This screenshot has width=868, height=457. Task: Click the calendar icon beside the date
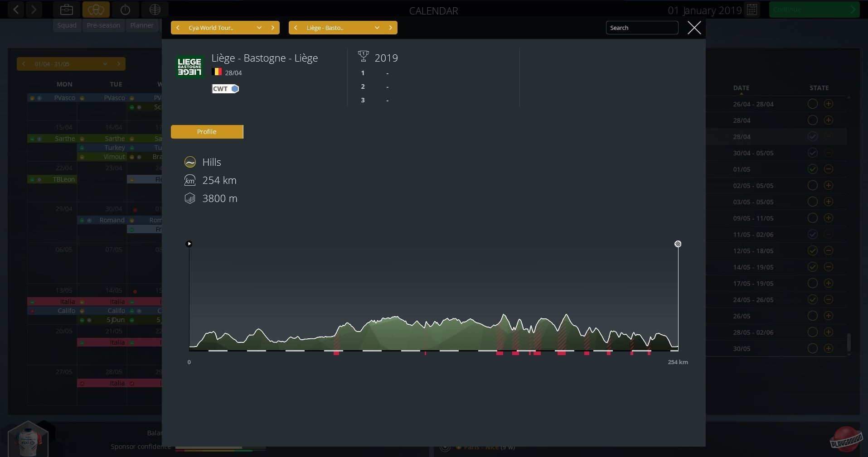752,10
